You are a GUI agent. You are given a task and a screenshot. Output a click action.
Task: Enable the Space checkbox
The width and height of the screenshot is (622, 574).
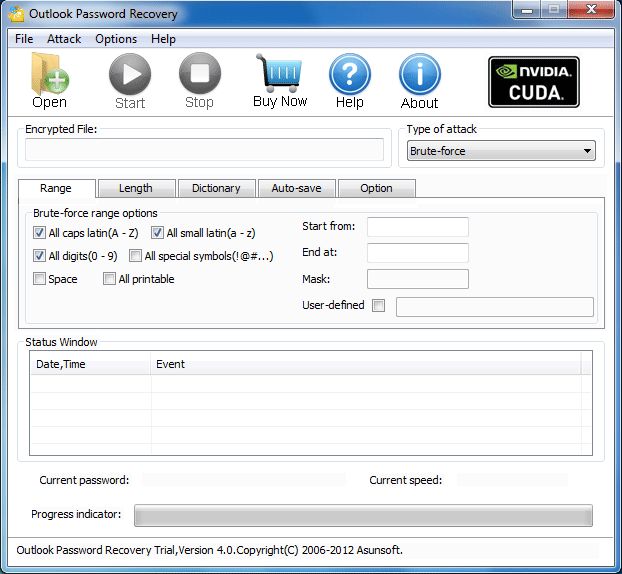pyautogui.click(x=40, y=279)
